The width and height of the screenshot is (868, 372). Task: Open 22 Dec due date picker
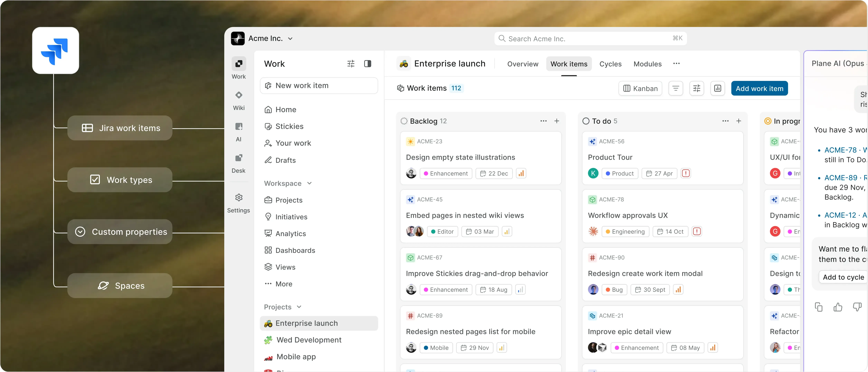point(494,173)
